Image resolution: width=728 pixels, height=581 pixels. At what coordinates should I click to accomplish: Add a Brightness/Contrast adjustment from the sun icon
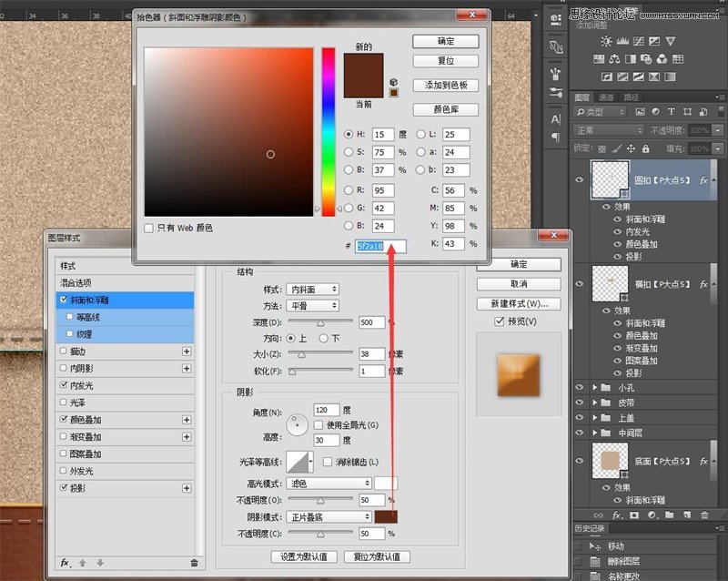click(x=606, y=41)
